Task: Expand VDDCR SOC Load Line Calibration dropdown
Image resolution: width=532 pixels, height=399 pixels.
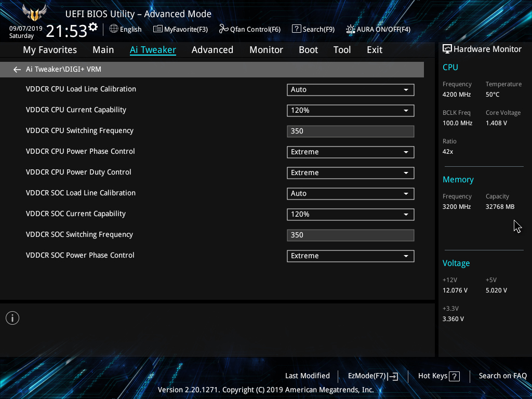Action: click(351, 194)
